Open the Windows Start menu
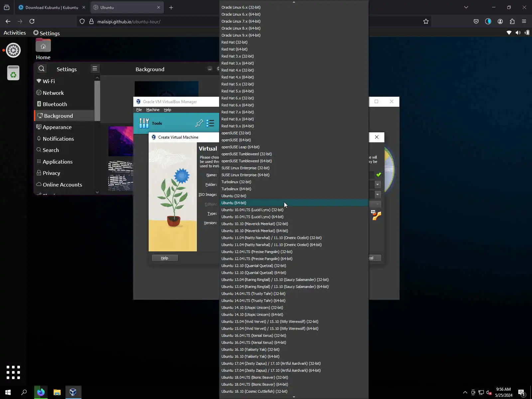 8,392
